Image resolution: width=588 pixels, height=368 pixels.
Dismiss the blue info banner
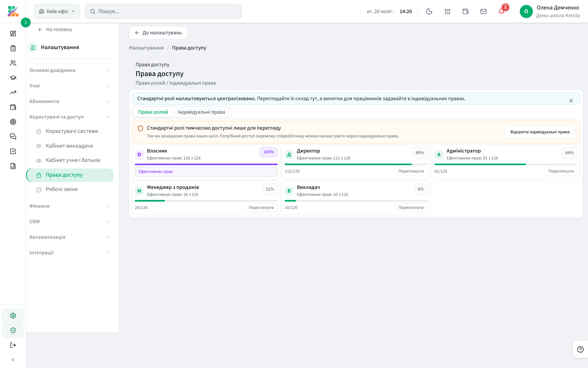[571, 101]
